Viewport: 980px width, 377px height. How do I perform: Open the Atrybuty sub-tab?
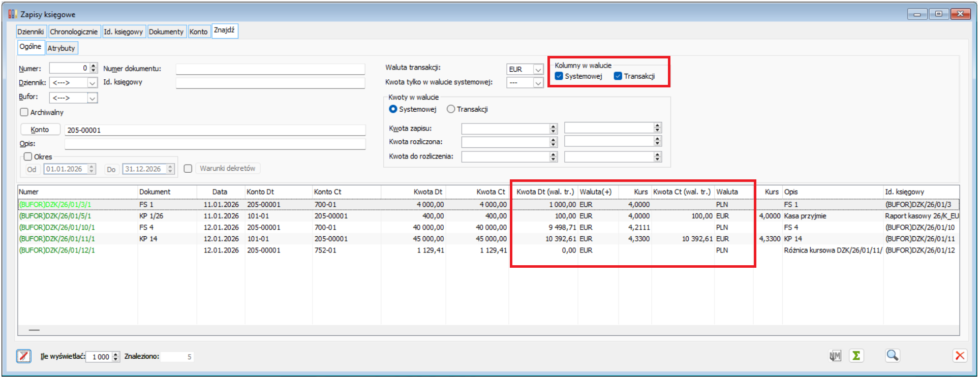point(62,48)
